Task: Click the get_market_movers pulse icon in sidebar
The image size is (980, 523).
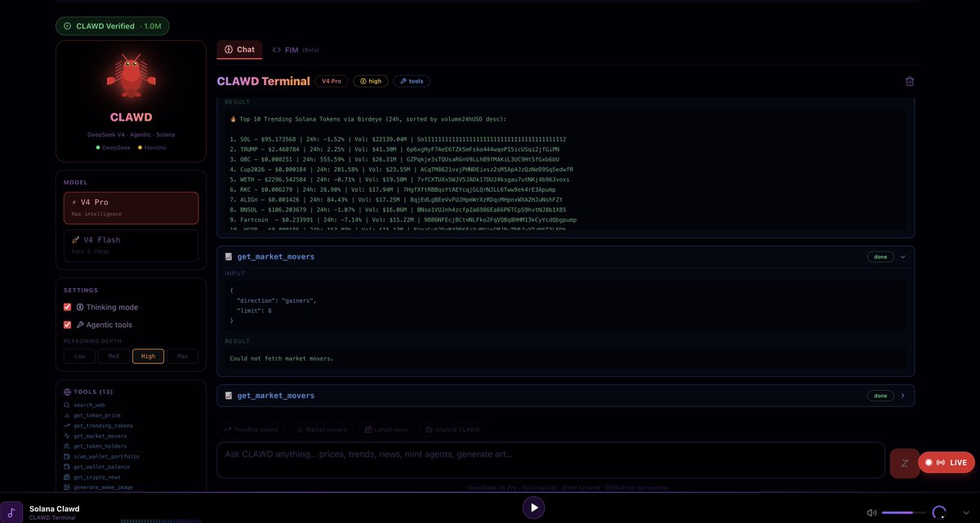Action: pyautogui.click(x=67, y=436)
